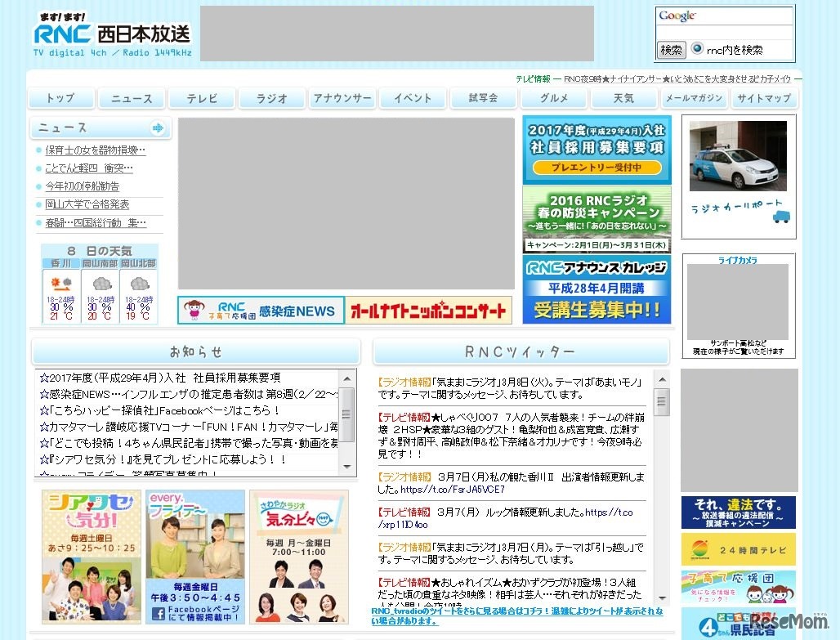
Task: Open notice 『シアワセ気分！』を見てプレゼント
Action: 163,459
